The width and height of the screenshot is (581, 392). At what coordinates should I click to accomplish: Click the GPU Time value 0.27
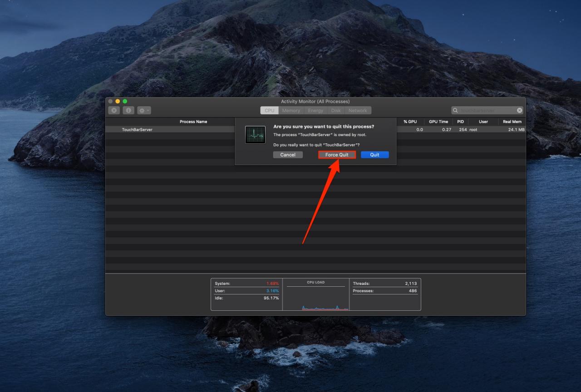[447, 130]
